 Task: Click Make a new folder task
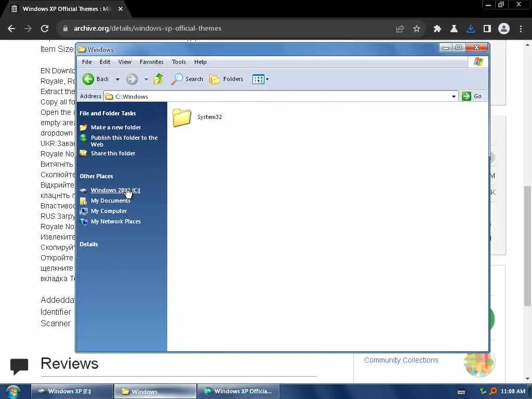[x=116, y=127]
